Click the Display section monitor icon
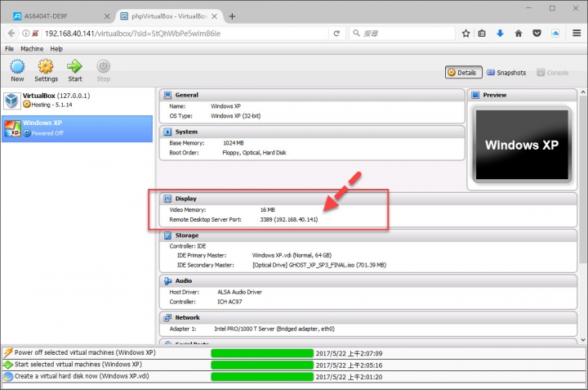The height and width of the screenshot is (390, 588). tap(167, 199)
